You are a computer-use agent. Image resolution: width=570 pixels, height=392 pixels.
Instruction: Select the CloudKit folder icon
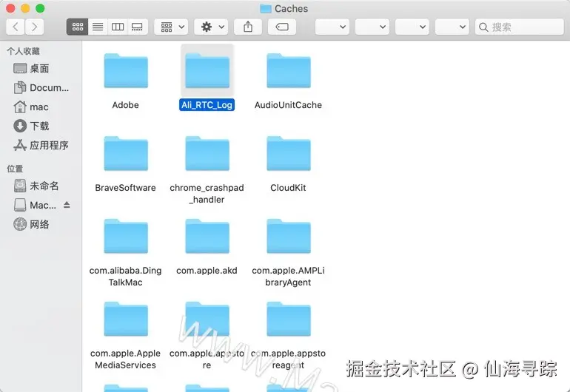point(289,153)
